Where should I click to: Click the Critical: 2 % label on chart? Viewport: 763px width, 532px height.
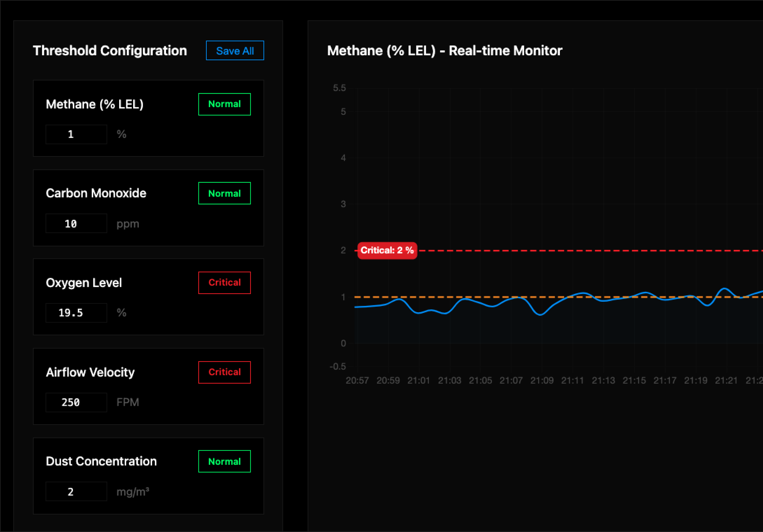tap(387, 250)
